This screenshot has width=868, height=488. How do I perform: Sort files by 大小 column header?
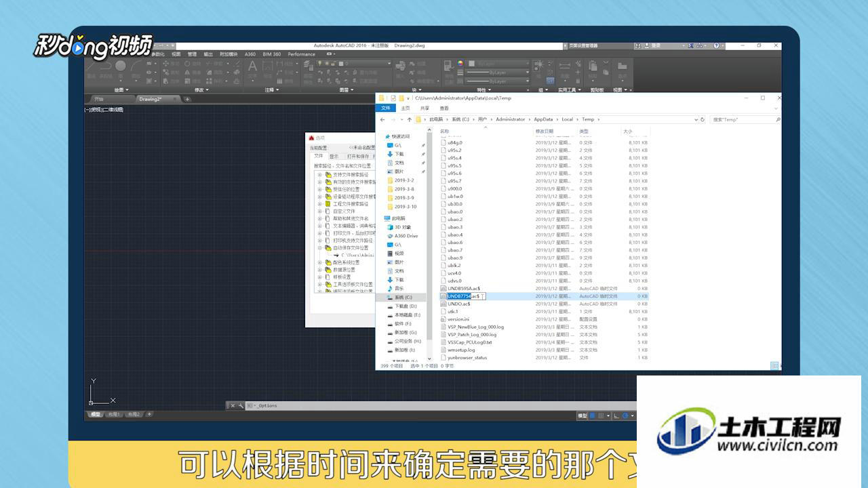[629, 131]
